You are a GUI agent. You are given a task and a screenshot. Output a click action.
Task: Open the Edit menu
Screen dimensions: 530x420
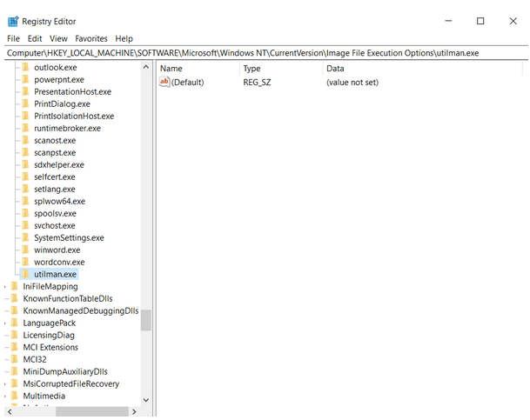[35, 38]
